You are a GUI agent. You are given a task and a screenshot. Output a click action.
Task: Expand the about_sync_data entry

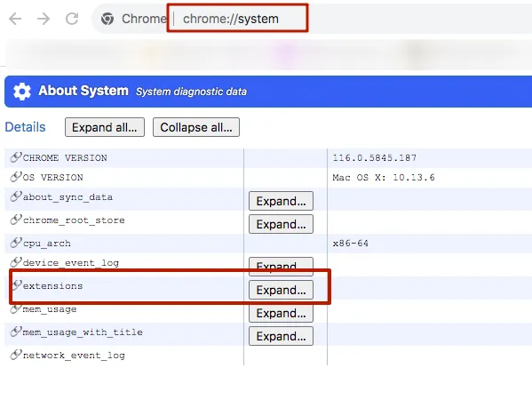[x=281, y=201]
